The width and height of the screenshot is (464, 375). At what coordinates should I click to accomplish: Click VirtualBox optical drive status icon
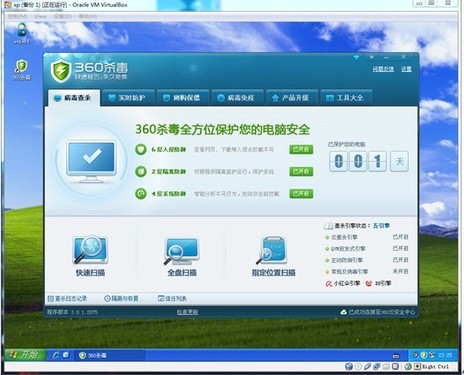(x=358, y=367)
